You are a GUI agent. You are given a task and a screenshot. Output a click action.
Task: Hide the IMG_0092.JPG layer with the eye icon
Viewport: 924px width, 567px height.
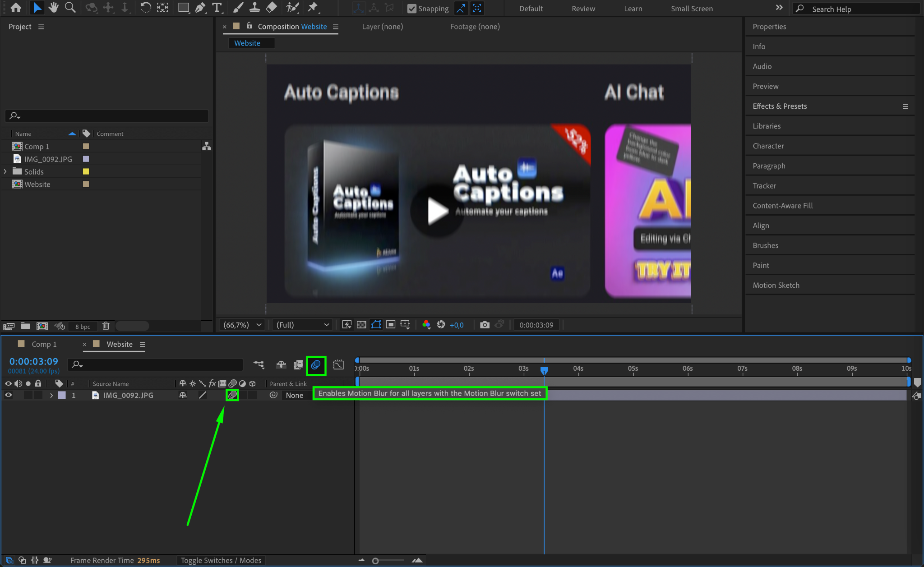tap(8, 395)
